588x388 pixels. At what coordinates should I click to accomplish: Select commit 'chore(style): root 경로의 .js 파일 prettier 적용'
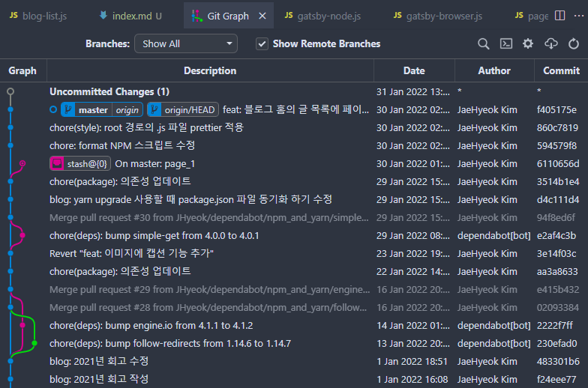294,127
